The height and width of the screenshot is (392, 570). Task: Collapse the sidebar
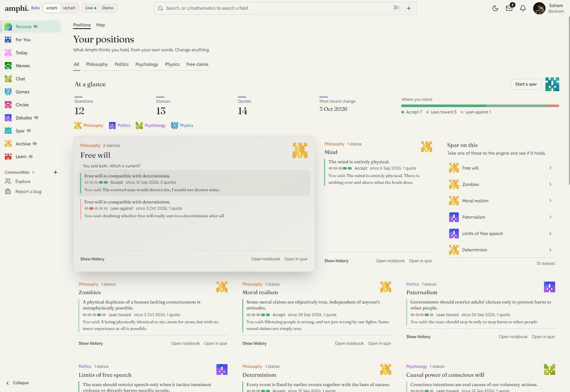(17, 383)
